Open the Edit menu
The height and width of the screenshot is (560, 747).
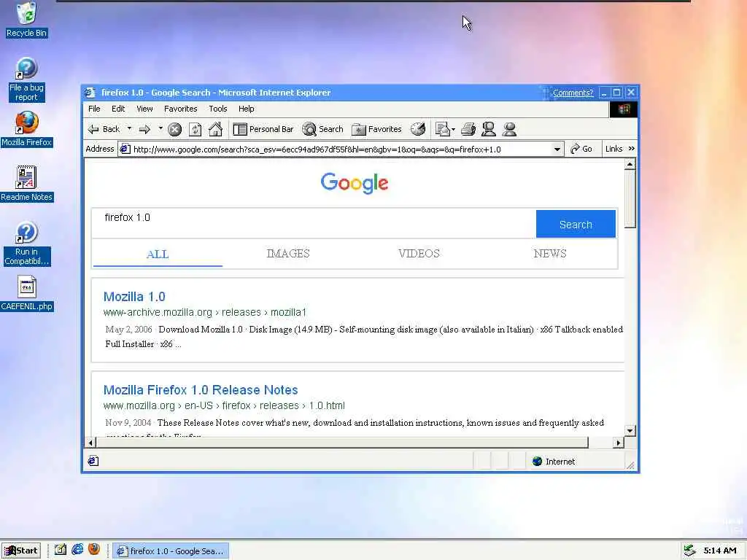[118, 109]
